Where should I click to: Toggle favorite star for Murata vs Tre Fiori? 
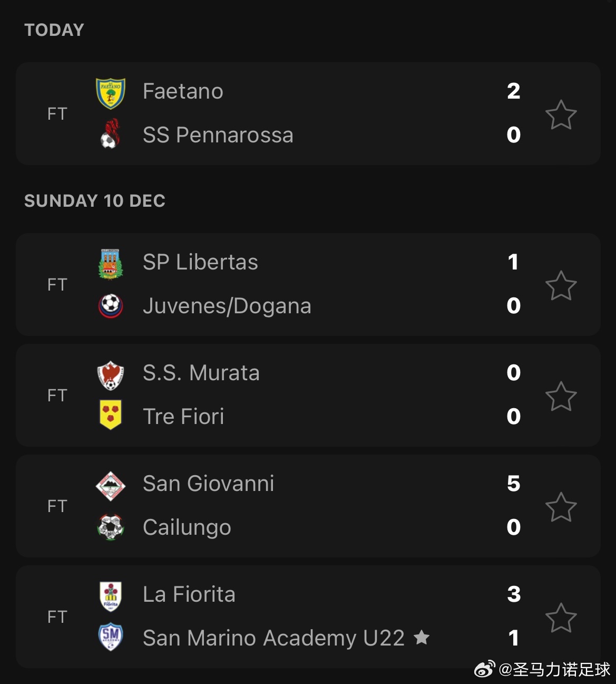pos(561,396)
